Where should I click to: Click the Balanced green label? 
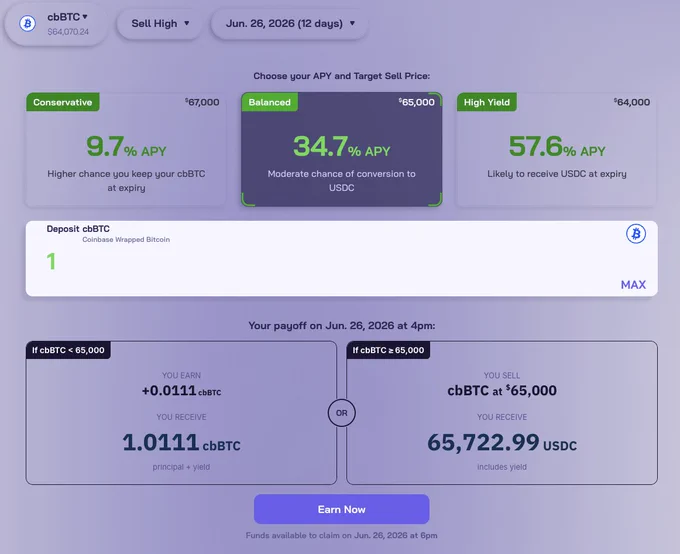pyautogui.click(x=269, y=102)
